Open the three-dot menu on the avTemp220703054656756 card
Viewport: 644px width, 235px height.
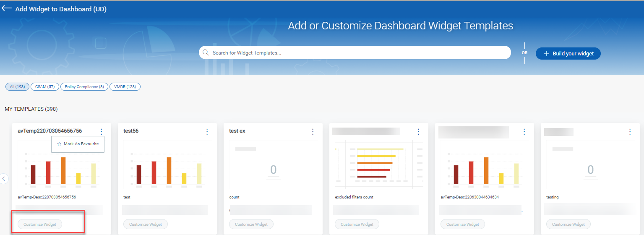coord(101,132)
